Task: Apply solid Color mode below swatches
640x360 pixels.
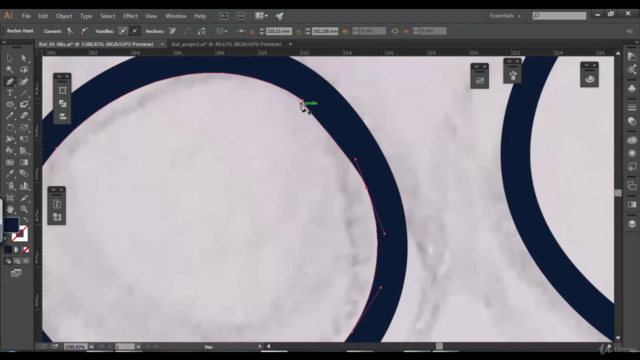Action: pyautogui.click(x=8, y=249)
